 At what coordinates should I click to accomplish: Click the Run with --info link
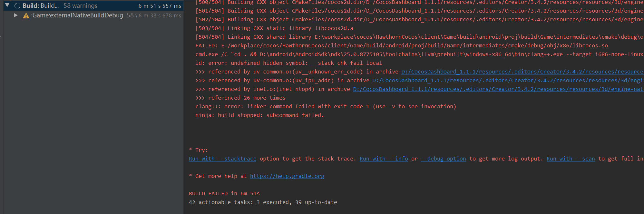coord(384,159)
